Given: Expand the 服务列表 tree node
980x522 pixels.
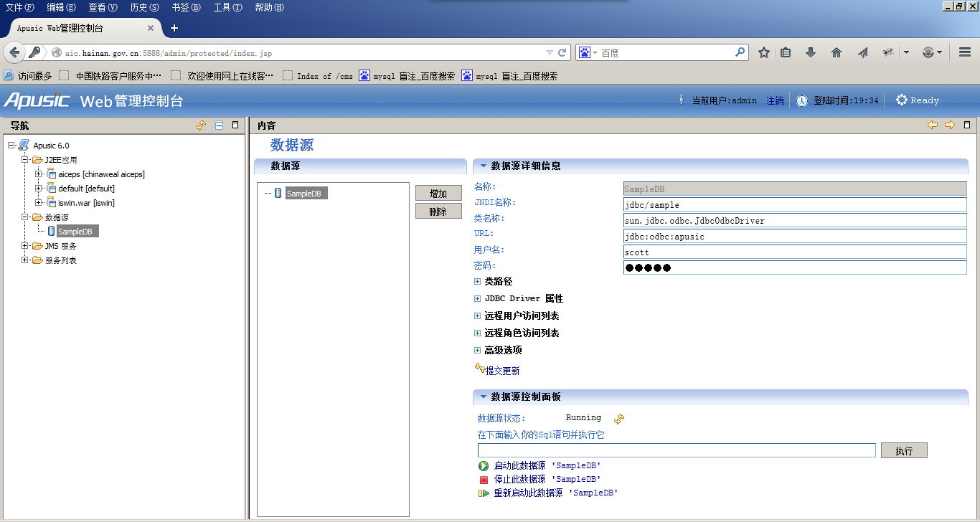Looking at the screenshot, I should tap(25, 260).
